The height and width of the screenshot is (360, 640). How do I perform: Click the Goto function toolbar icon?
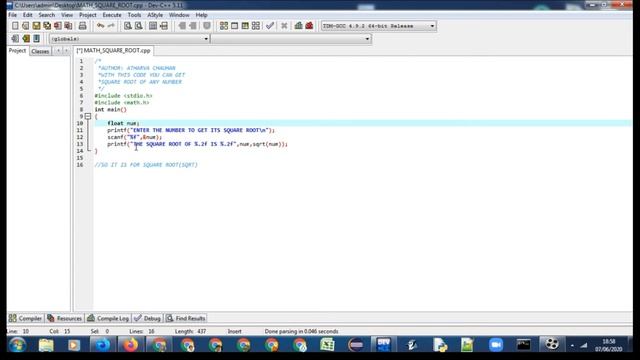[153, 26]
